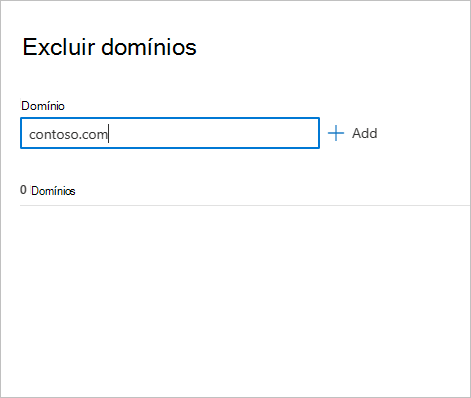
Task: Click the plus icon next to Add
Action: click(x=336, y=133)
